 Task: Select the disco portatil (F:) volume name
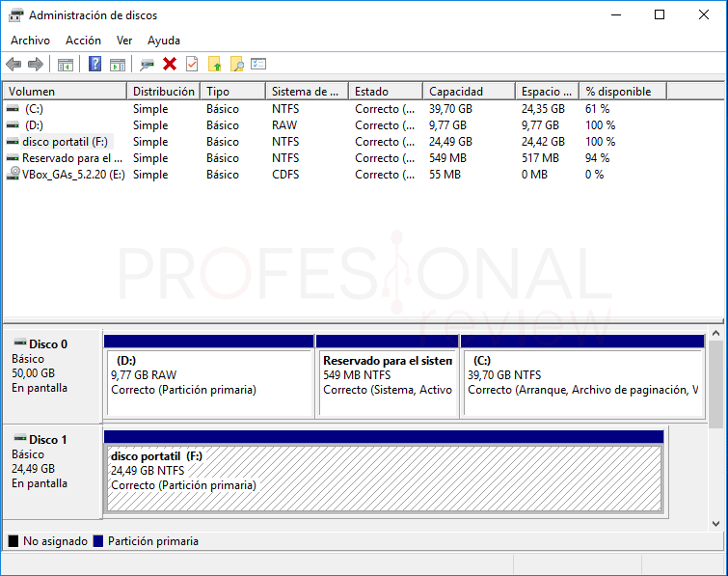[65, 142]
